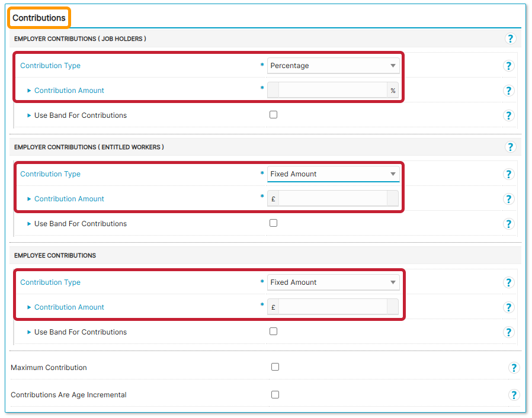
Task: Open help for Job Holders Contribution Type
Action: point(508,66)
